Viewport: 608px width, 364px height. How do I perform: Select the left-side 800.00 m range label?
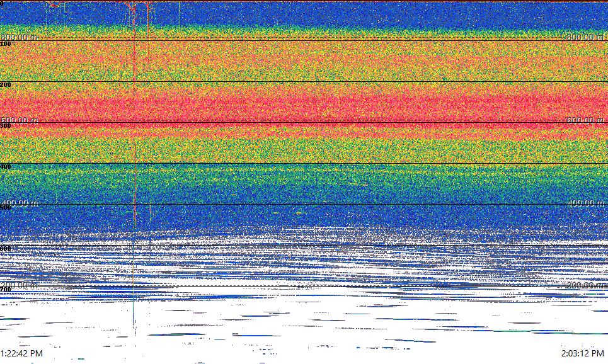coord(19,37)
